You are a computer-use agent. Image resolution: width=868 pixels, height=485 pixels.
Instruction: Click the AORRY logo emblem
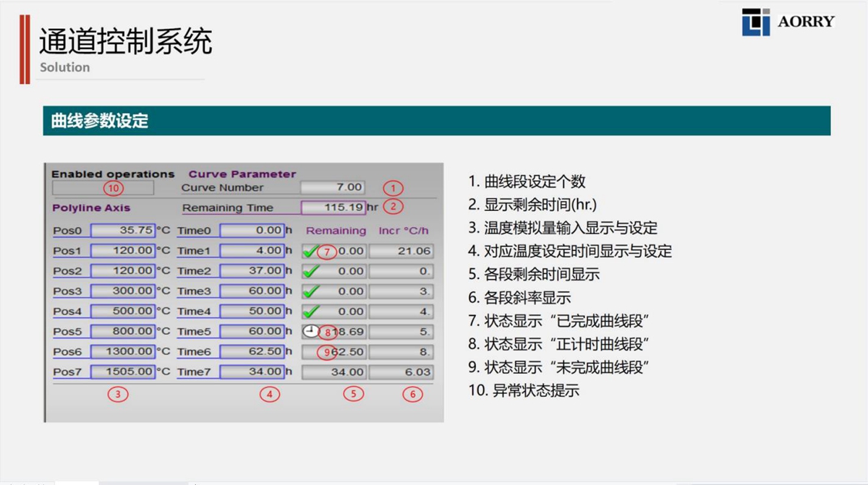(756, 22)
